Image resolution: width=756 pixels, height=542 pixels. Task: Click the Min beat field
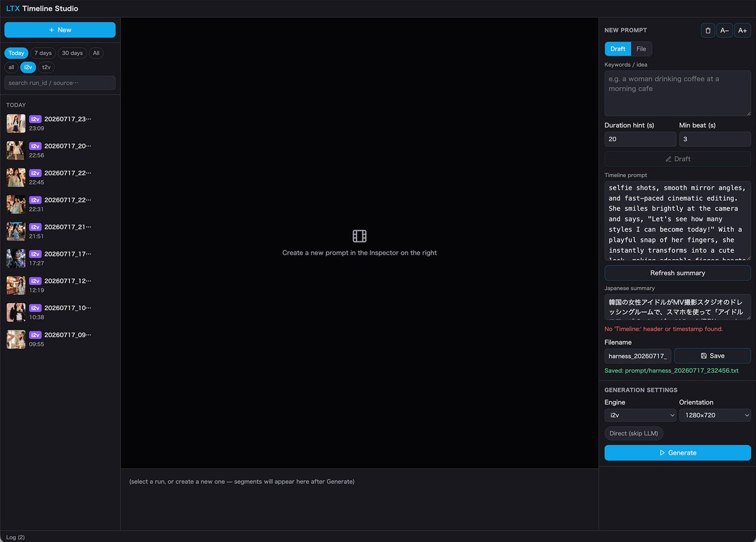coord(715,139)
